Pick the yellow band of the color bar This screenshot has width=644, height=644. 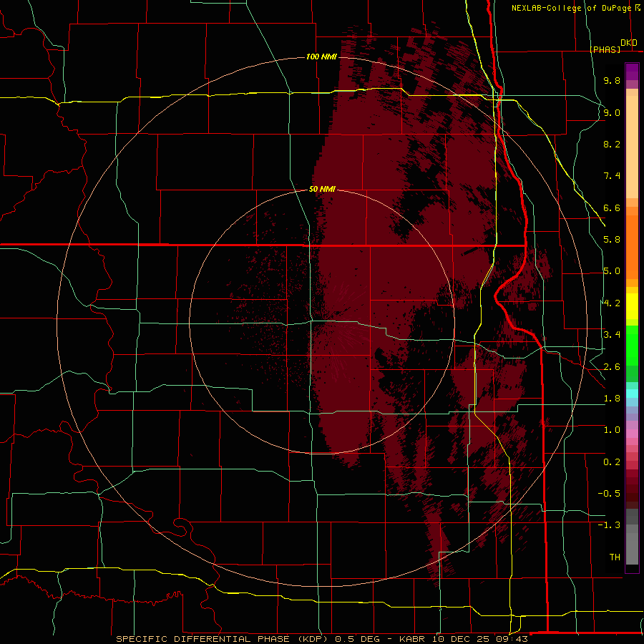(632, 306)
